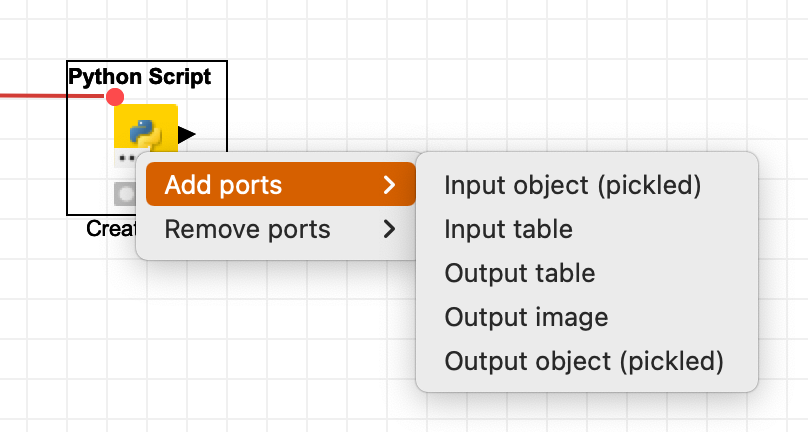Screen dimensions: 808x432
Task: Select the red connection line
Action: click(52, 95)
